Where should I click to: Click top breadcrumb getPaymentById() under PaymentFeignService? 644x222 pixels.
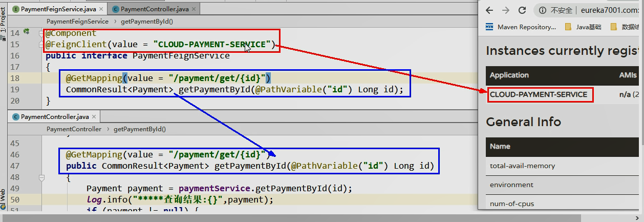147,22
